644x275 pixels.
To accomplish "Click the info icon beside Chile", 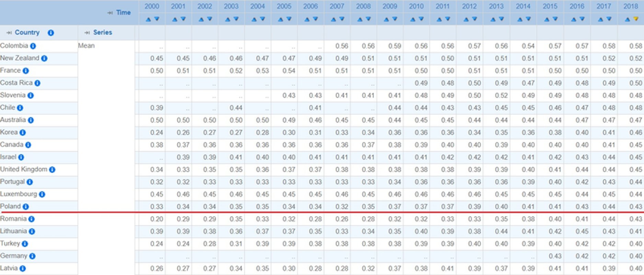I will (20, 108).
